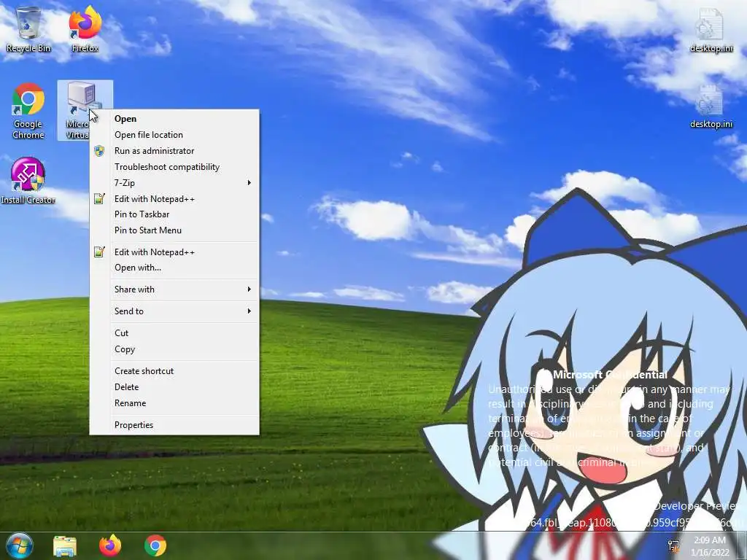Select the lower desktop.ini file icon
The image size is (747, 560).
point(711,106)
